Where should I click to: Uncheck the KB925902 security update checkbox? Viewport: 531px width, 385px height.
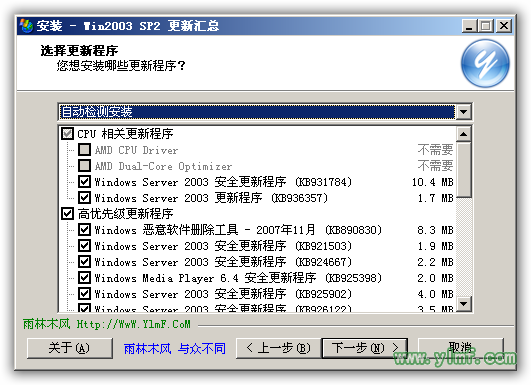pyautogui.click(x=84, y=294)
